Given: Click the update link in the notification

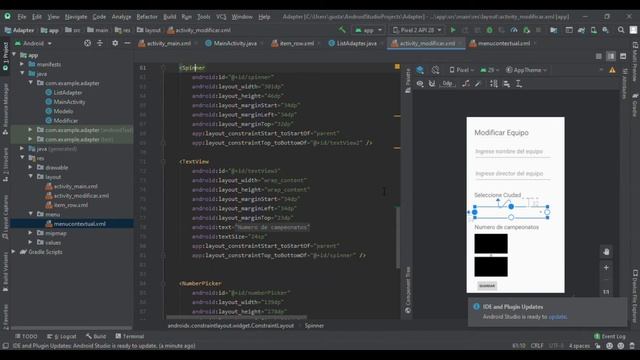Looking at the screenshot, I should pos(558,317).
